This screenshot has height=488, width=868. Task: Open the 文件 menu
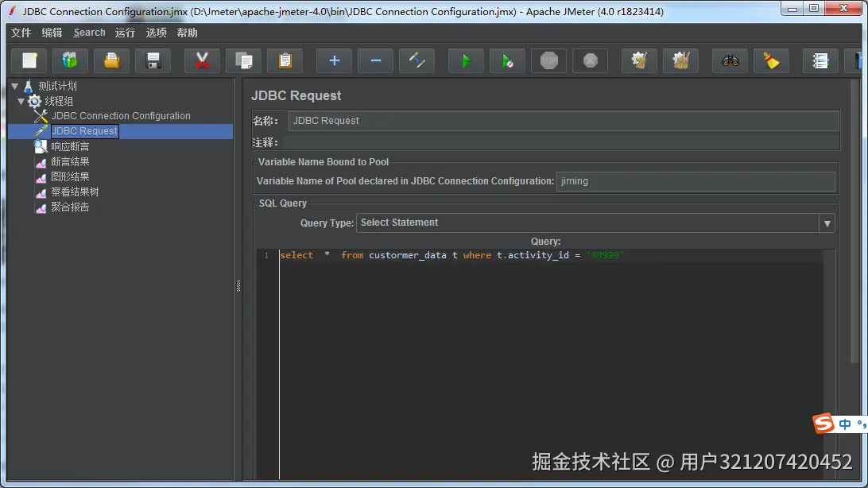(x=21, y=33)
